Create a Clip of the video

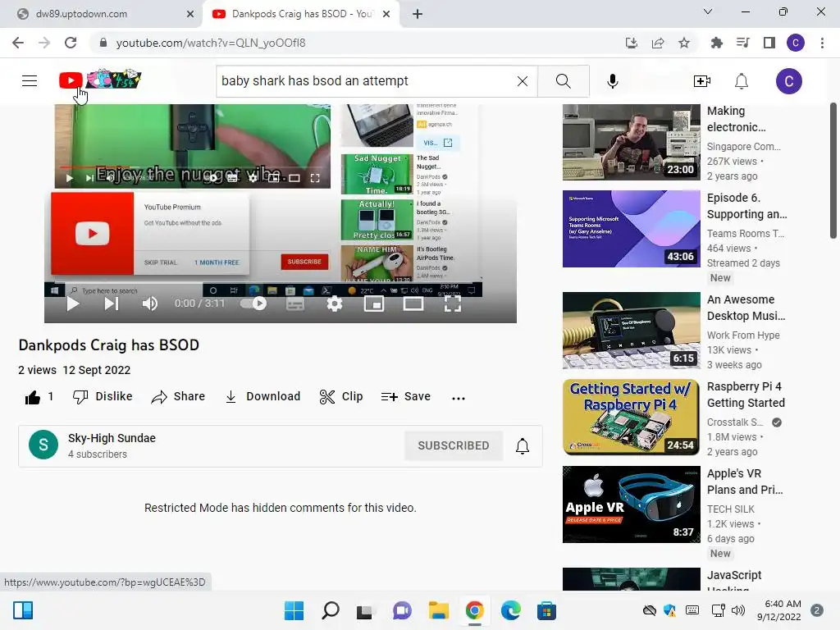point(341,396)
